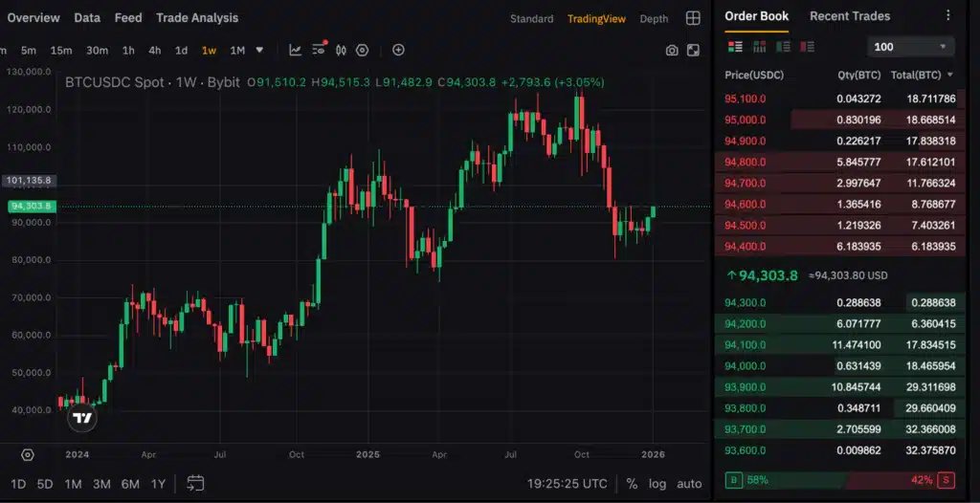980x503 pixels.
Task: Open chart settings hexagon icon in toolbar
Action: point(363,50)
